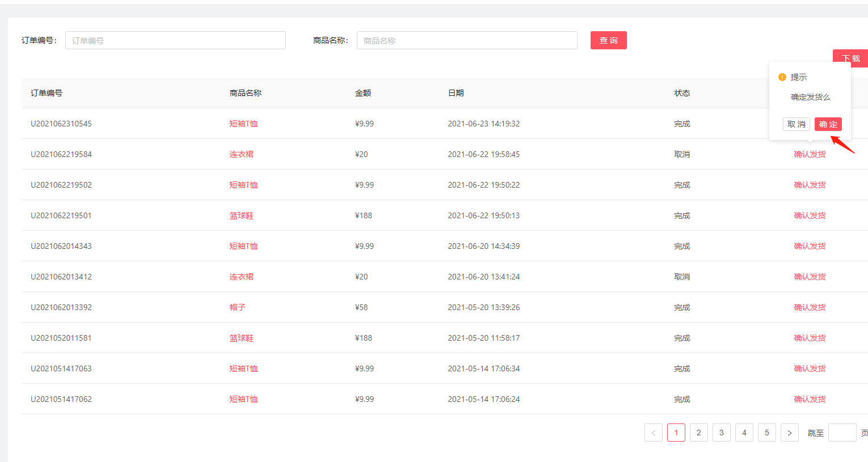Open product 连衣裙 in order U2021062219584
This screenshot has height=462, width=868.
pyautogui.click(x=241, y=154)
